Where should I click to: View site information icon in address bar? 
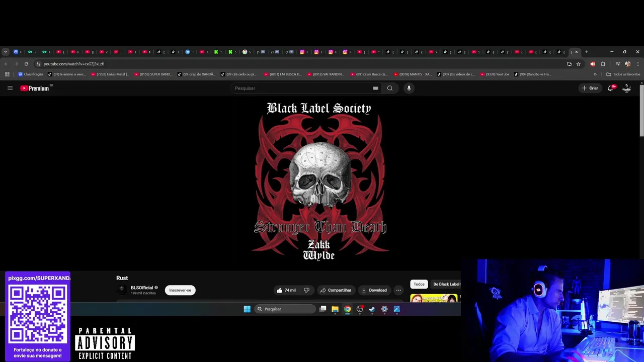(x=38, y=64)
